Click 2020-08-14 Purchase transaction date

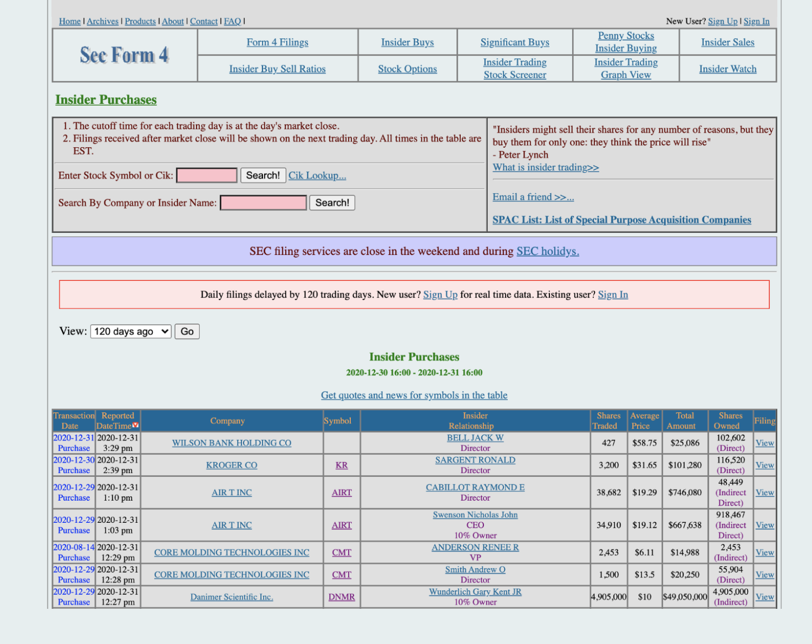coord(74,552)
